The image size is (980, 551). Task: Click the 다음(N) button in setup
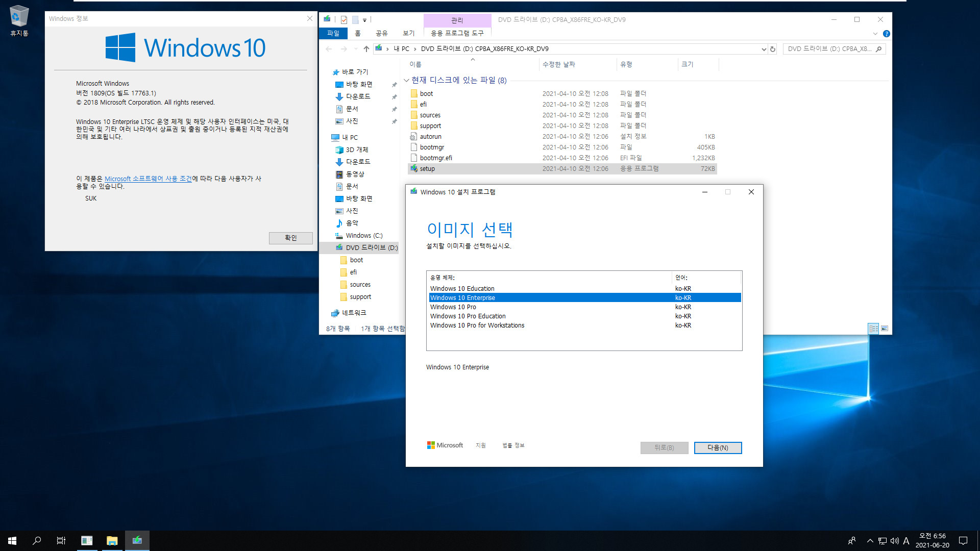(x=718, y=447)
